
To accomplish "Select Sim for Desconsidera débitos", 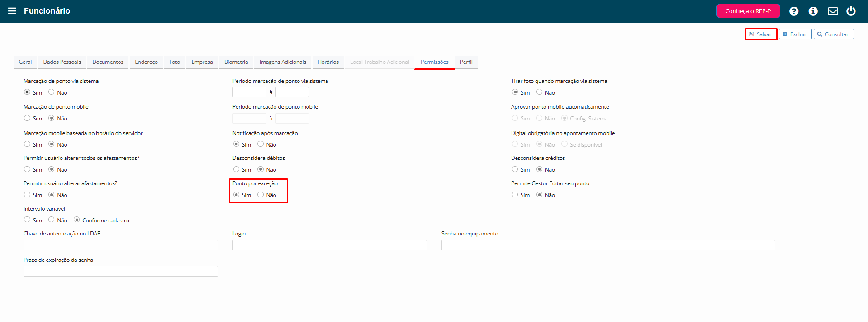I will [x=236, y=169].
